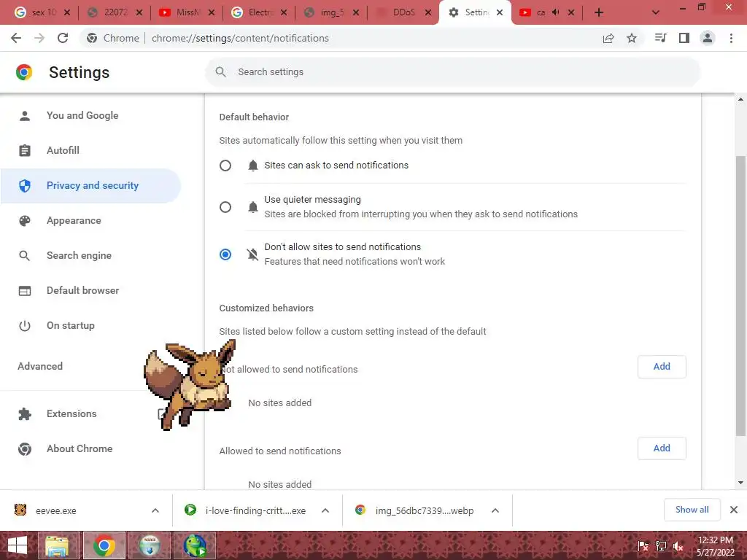Open the profile avatar menu
Screen dimensions: 747x560
[708, 38]
